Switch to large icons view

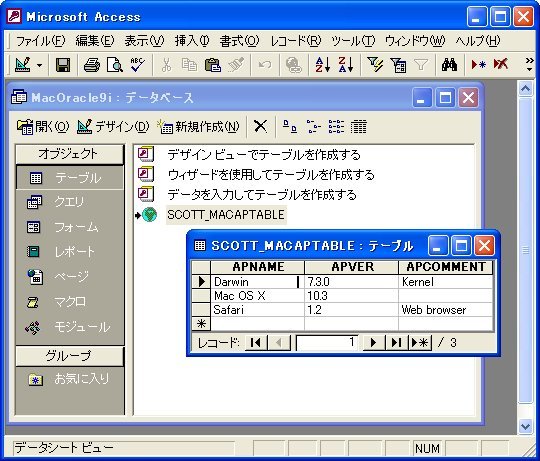point(290,127)
